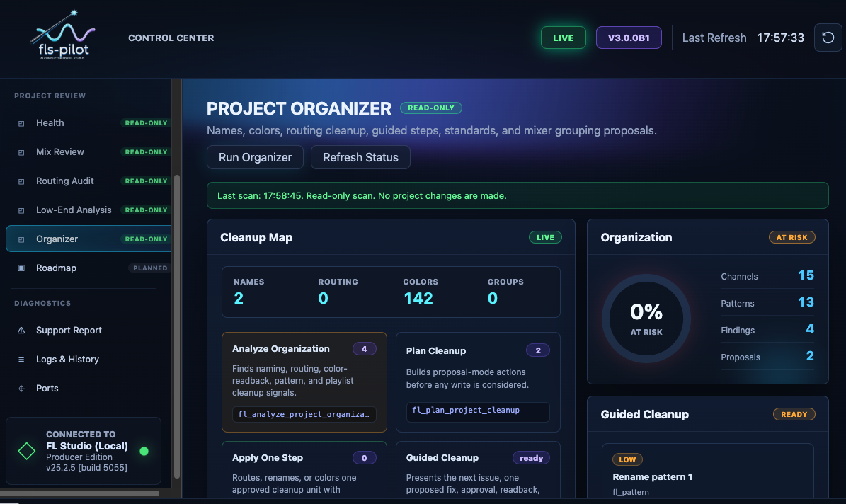The height and width of the screenshot is (504, 846).
Task: Open the Mix Review page
Action: 88,152
